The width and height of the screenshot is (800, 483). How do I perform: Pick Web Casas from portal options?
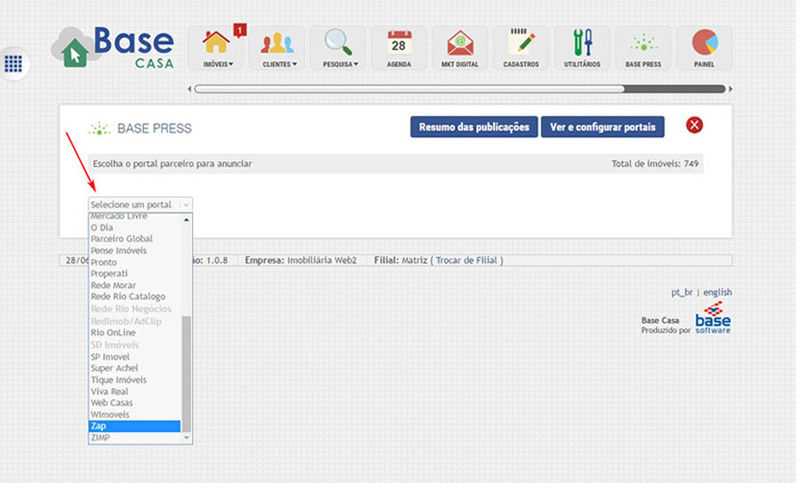[134, 403]
